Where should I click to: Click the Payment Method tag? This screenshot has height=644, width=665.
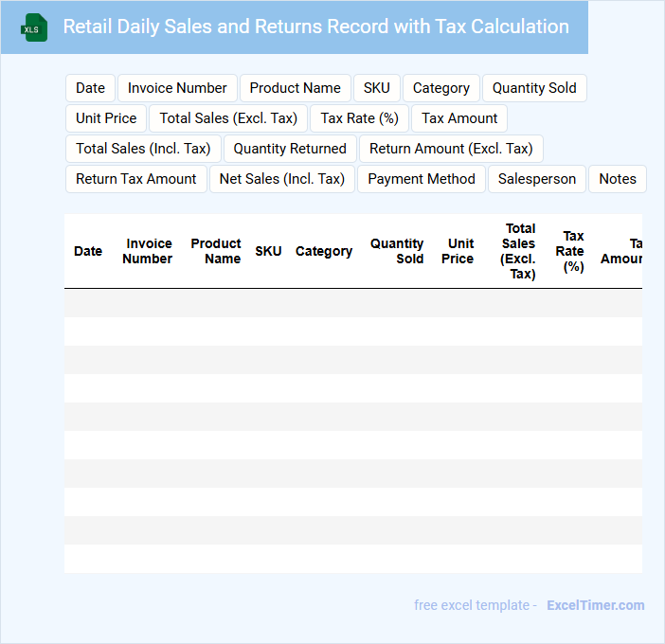pyautogui.click(x=422, y=179)
